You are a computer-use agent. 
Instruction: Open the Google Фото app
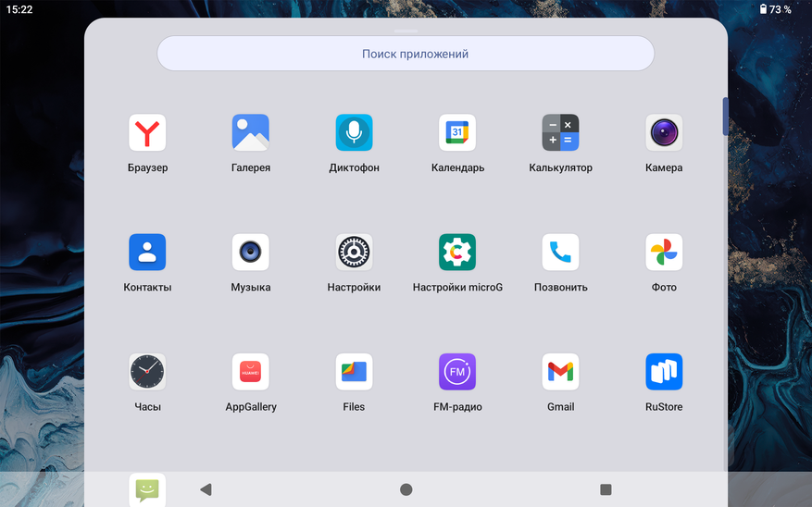(x=664, y=253)
